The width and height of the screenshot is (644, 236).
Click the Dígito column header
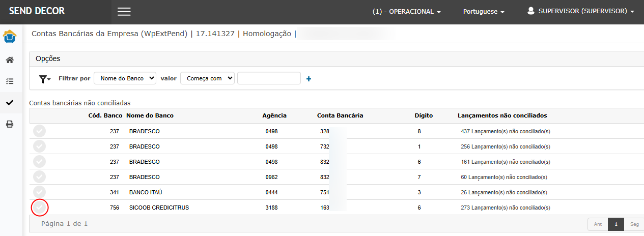(424, 115)
